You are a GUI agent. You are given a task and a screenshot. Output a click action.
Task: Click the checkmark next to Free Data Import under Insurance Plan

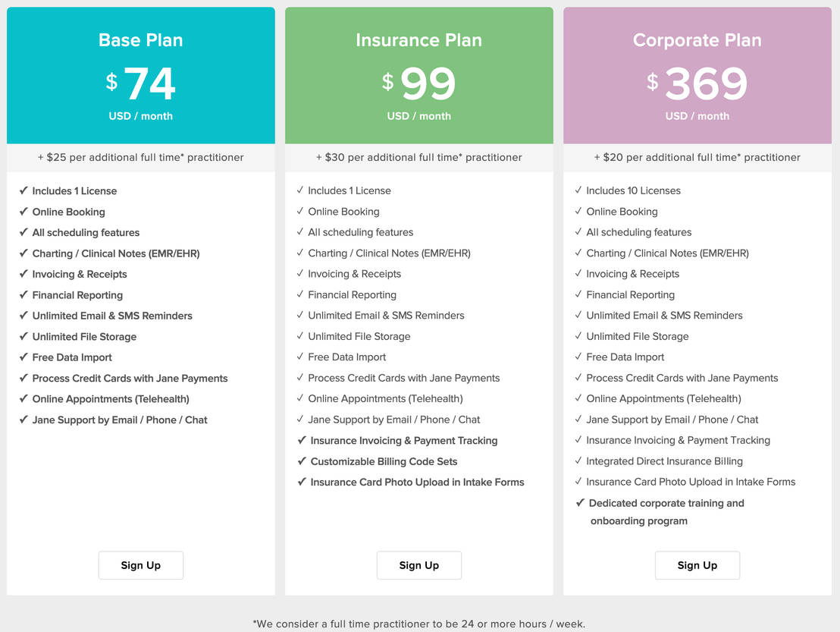(x=301, y=357)
